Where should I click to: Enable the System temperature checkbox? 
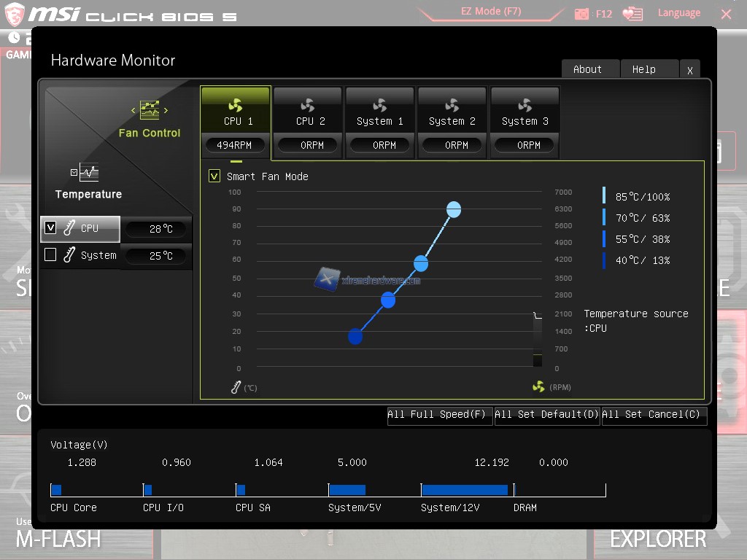pyautogui.click(x=50, y=255)
